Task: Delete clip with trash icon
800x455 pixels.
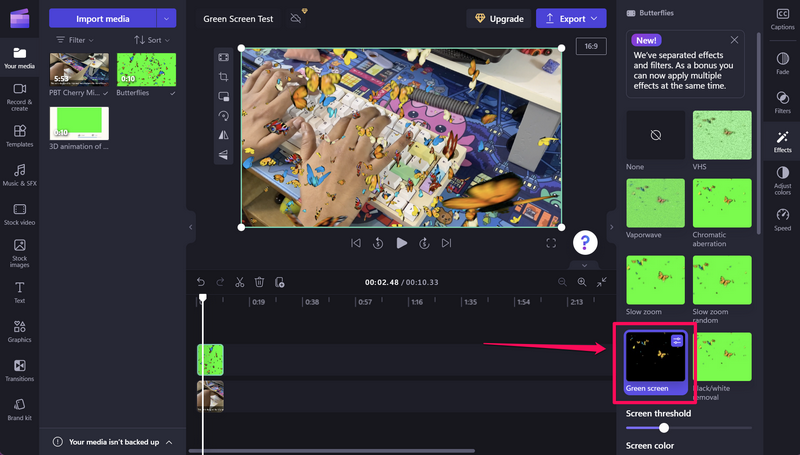Action: (259, 283)
